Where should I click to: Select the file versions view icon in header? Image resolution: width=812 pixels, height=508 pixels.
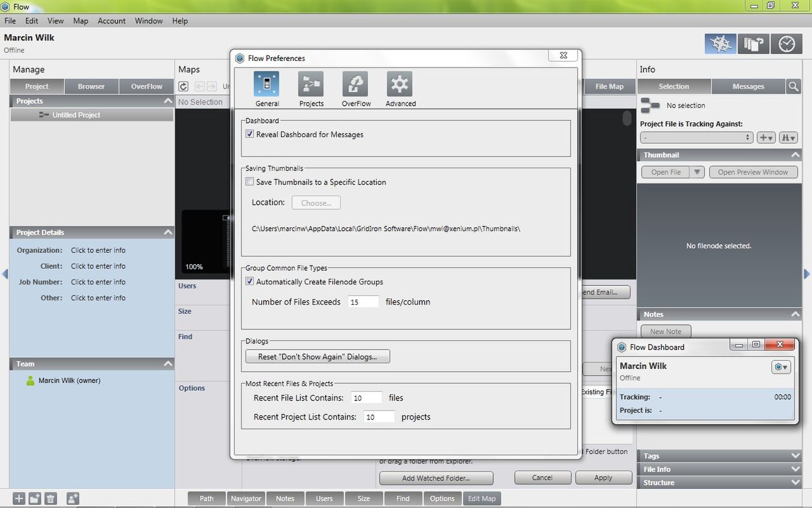(753, 44)
